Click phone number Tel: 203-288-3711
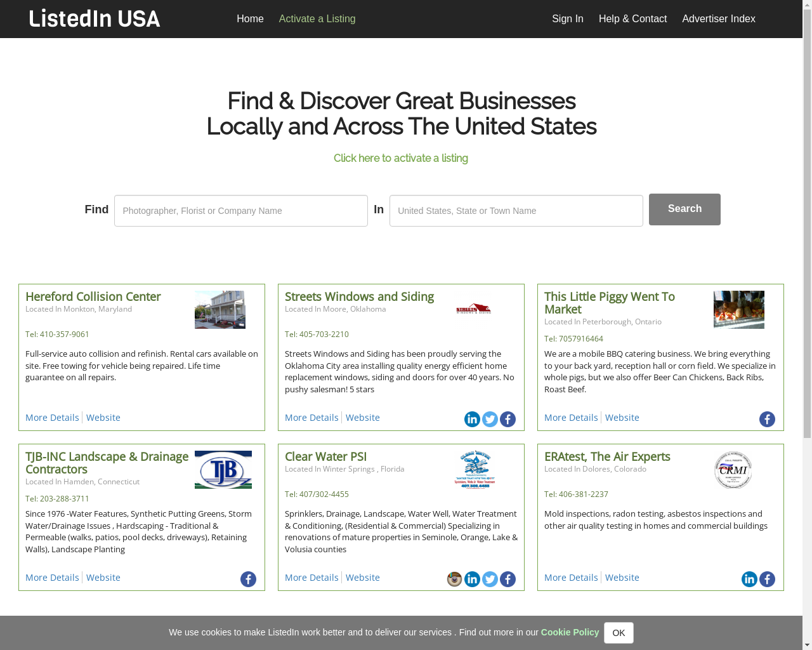The width and height of the screenshot is (812, 650). coord(57,499)
